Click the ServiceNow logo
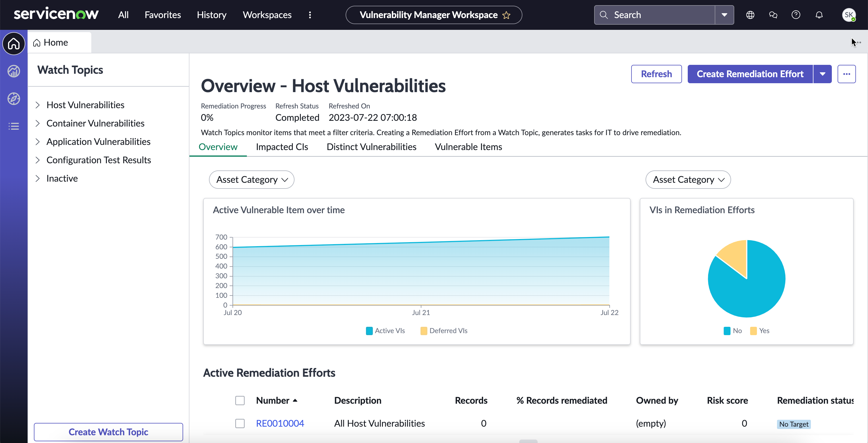Image resolution: width=868 pixels, height=443 pixels. (56, 14)
